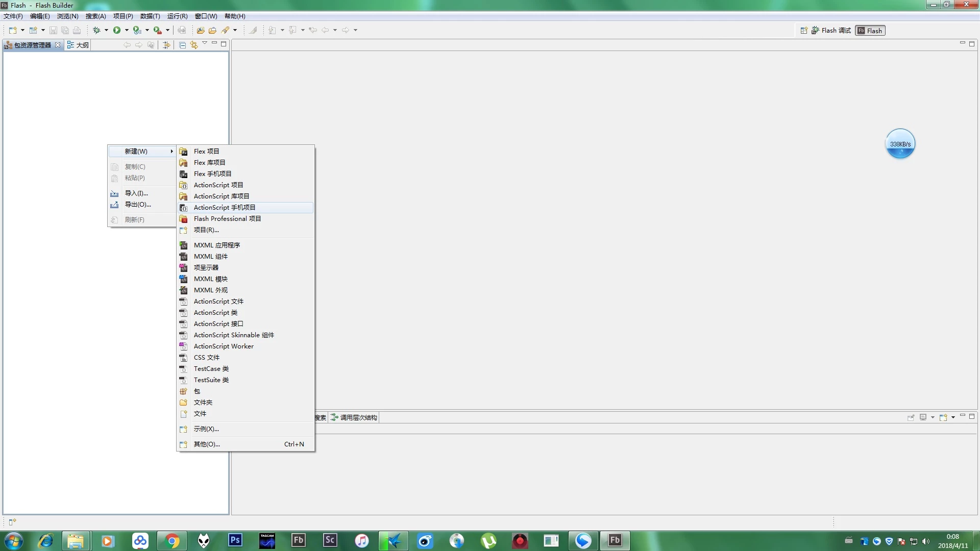Open the Photoshop icon on the taskbar
This screenshot has width=980, height=551.
point(235,540)
